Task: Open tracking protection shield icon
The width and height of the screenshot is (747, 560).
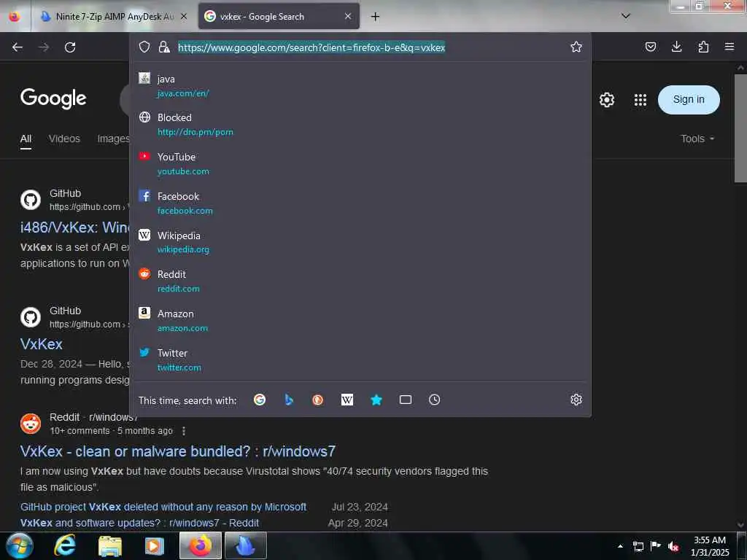Action: (x=144, y=47)
